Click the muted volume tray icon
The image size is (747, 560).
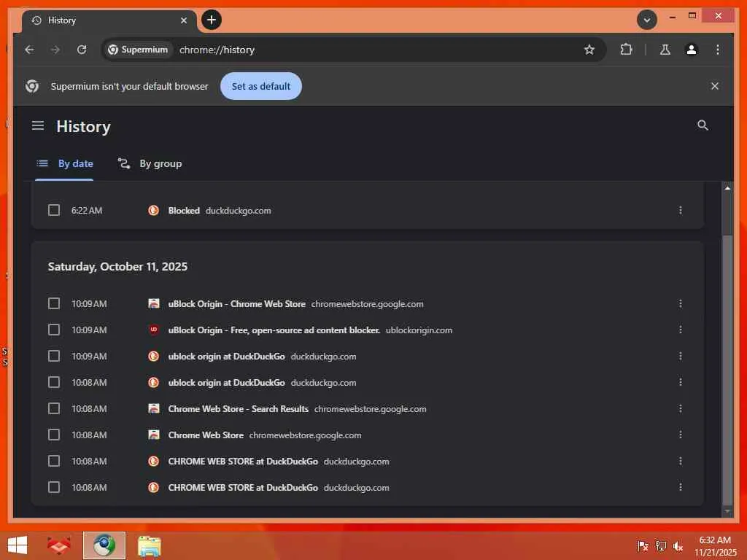pyautogui.click(x=678, y=545)
